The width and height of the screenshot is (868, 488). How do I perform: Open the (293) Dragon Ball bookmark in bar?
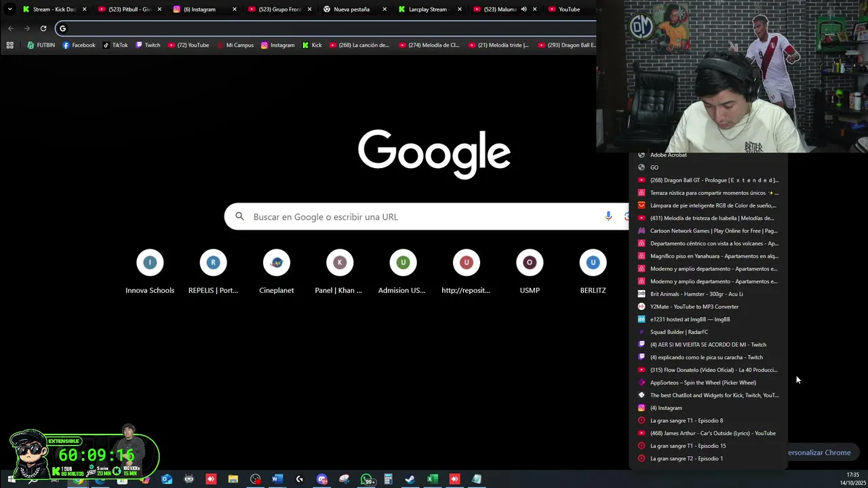(x=566, y=45)
